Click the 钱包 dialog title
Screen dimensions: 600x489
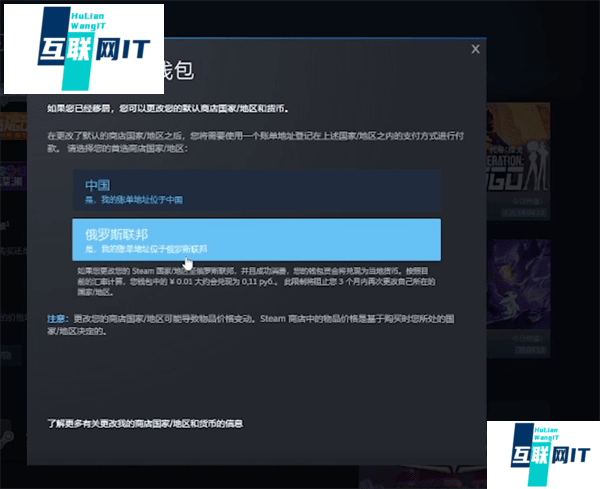pos(170,71)
